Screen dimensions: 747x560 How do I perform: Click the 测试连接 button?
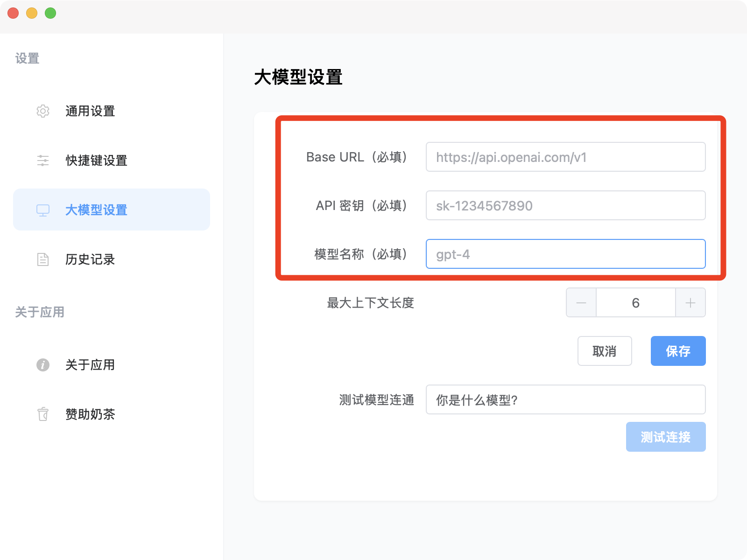[x=666, y=437]
